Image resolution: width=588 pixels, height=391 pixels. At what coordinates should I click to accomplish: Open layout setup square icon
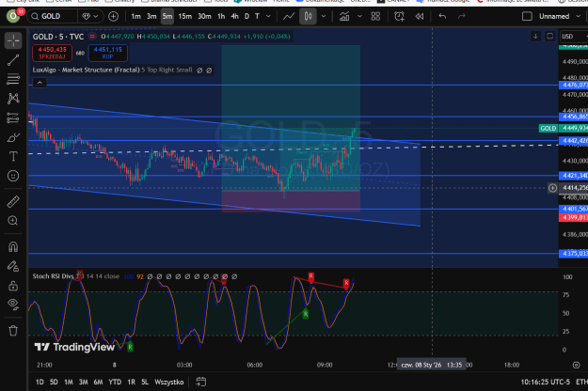(527, 16)
